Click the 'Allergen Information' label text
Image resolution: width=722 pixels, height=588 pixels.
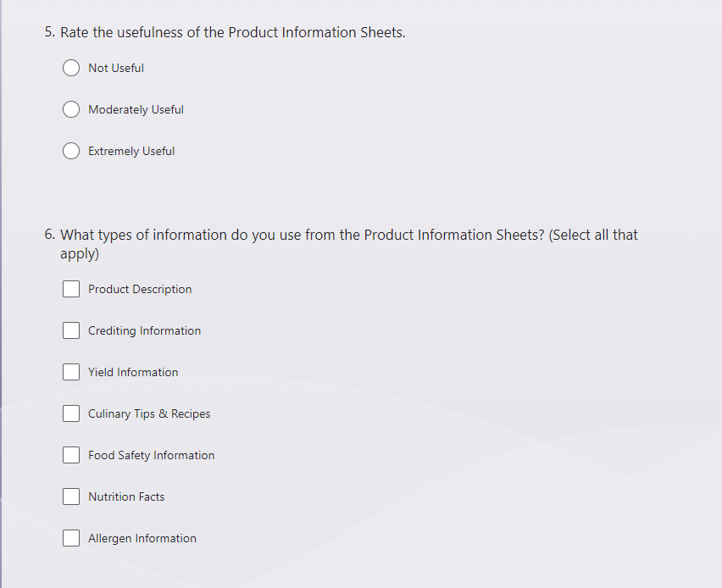point(142,538)
